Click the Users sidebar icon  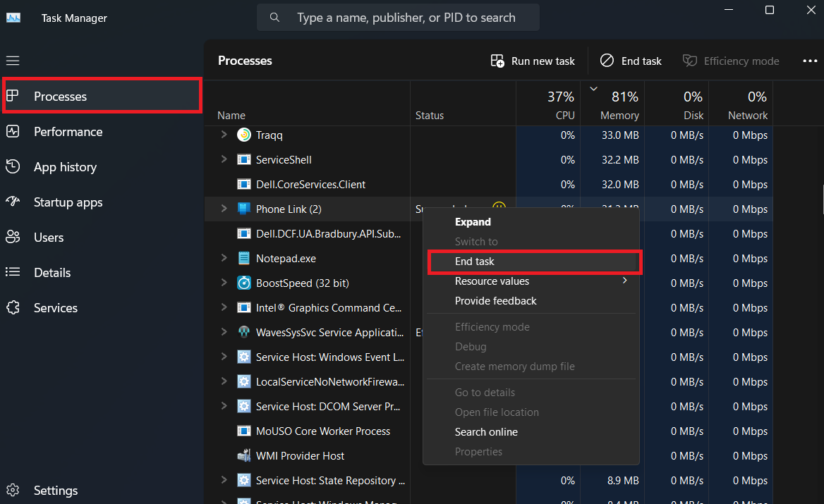click(x=13, y=237)
